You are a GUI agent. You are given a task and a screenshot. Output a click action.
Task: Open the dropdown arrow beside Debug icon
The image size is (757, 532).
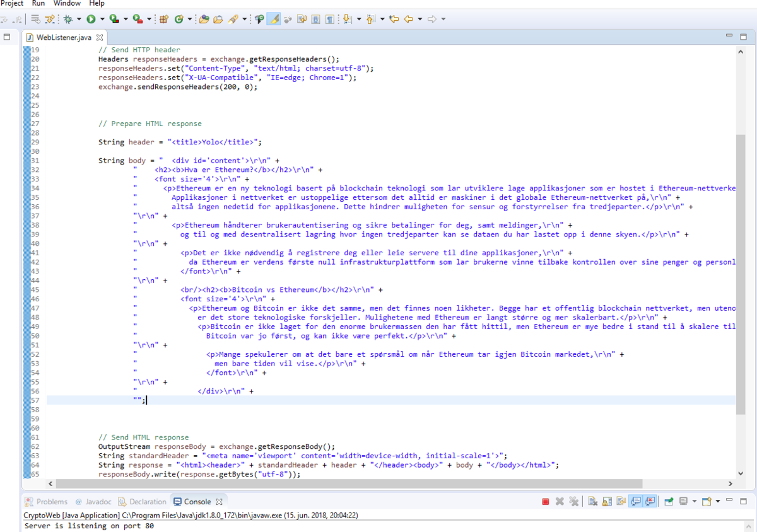(79, 19)
